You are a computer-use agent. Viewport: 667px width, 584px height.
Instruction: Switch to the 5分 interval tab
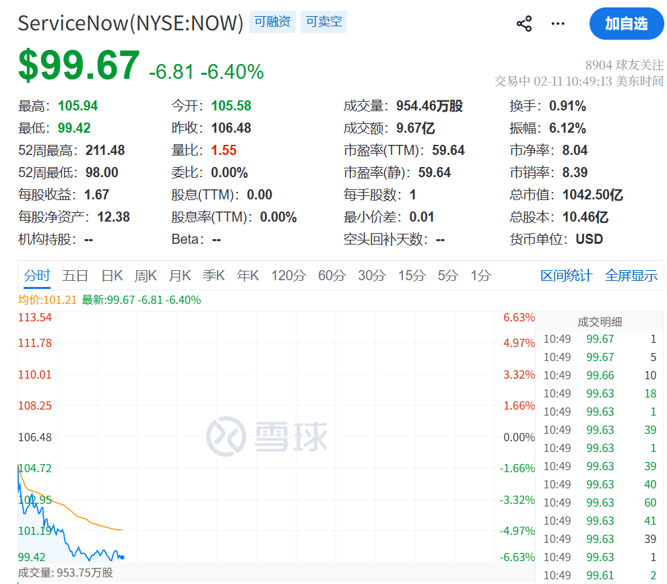(x=448, y=276)
